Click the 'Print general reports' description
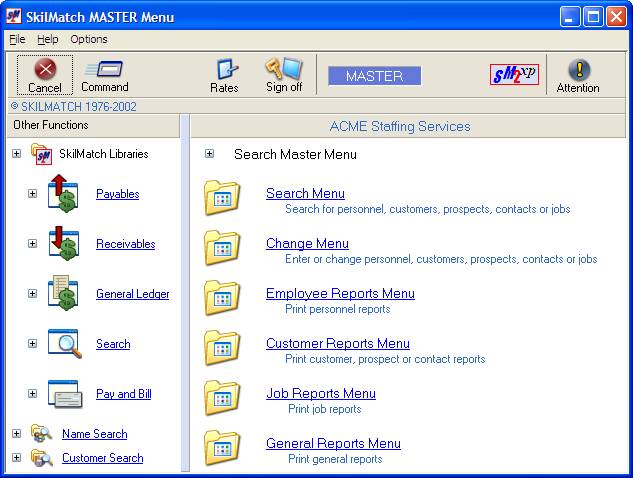Image resolution: width=633 pixels, height=478 pixels. [335, 459]
